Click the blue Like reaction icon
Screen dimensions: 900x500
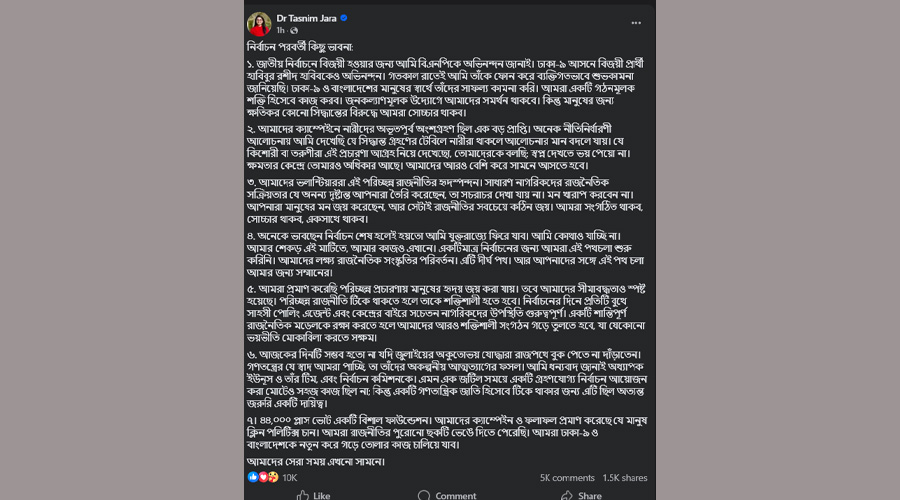click(252, 477)
